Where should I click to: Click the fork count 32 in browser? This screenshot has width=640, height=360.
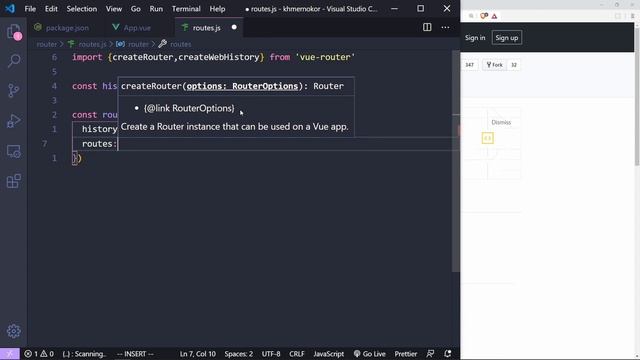514,65
